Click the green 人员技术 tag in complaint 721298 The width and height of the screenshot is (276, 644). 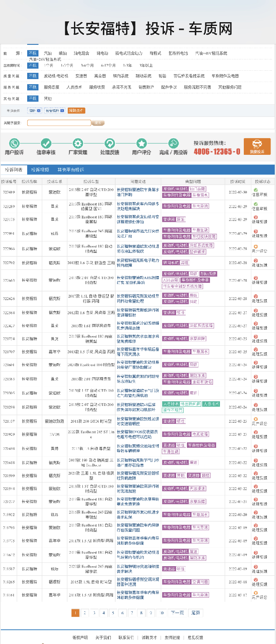coord(170,404)
